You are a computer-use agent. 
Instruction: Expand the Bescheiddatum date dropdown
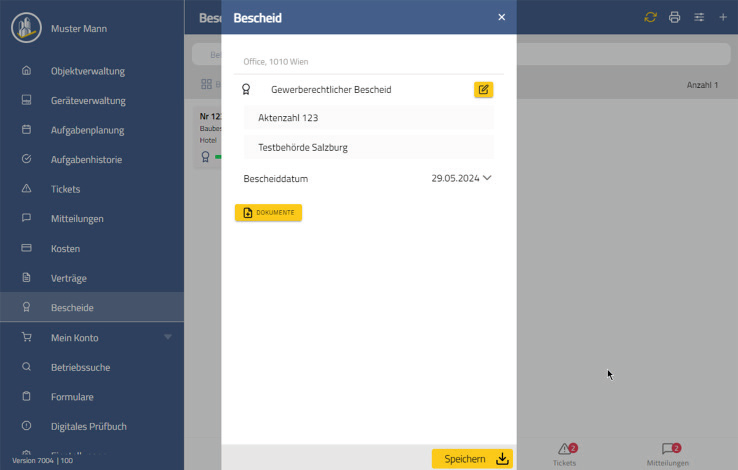click(x=487, y=178)
